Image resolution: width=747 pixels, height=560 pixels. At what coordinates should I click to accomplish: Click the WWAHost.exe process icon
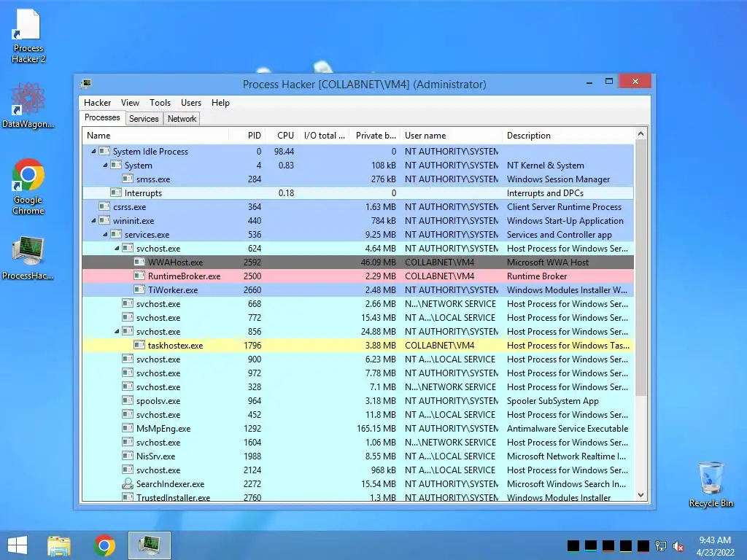139,262
